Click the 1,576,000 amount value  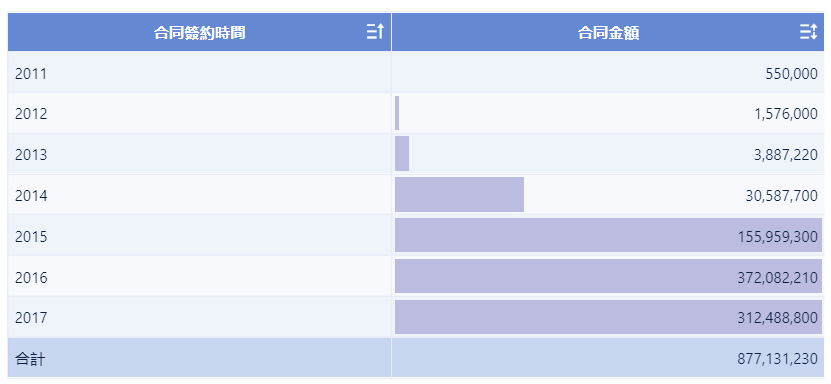786,114
